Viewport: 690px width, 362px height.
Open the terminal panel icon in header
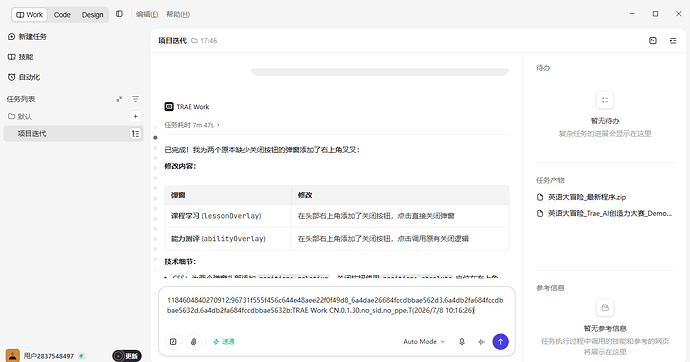(x=653, y=40)
